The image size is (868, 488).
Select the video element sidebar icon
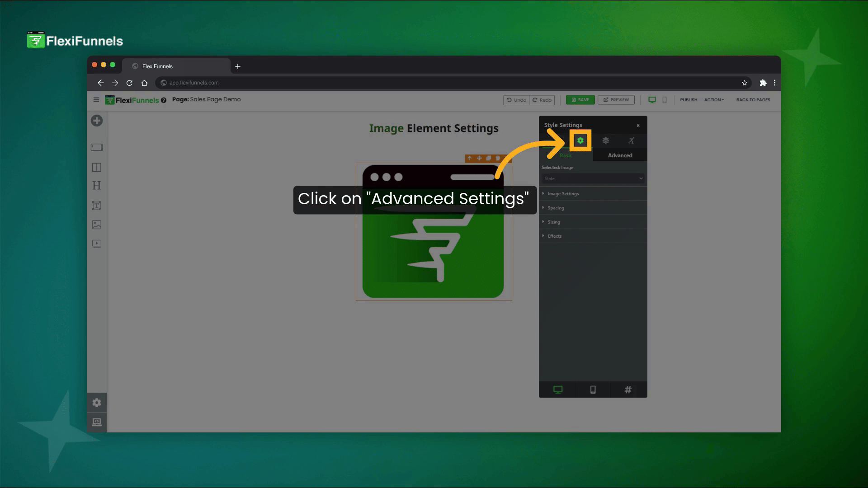coord(97,244)
